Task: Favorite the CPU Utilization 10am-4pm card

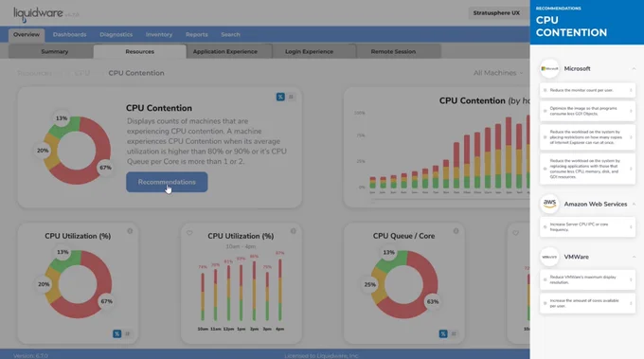Action: tap(189, 233)
